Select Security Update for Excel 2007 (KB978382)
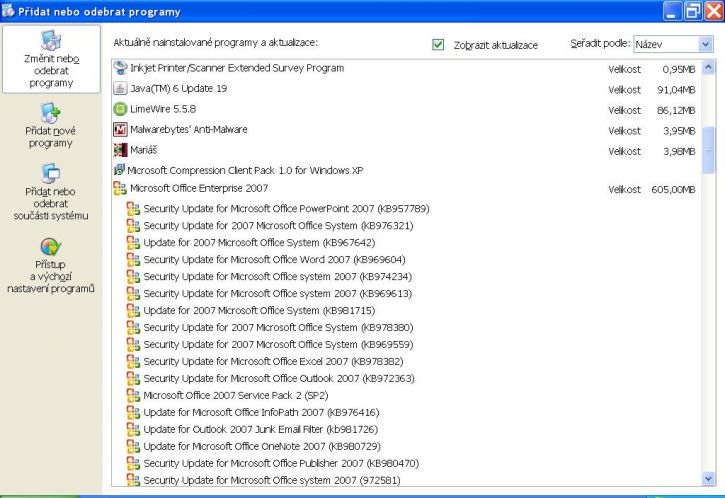This screenshot has width=725, height=498. (x=273, y=362)
